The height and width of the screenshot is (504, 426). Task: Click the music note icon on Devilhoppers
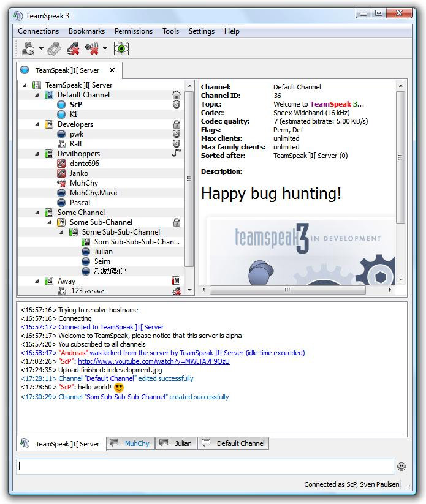coord(177,153)
